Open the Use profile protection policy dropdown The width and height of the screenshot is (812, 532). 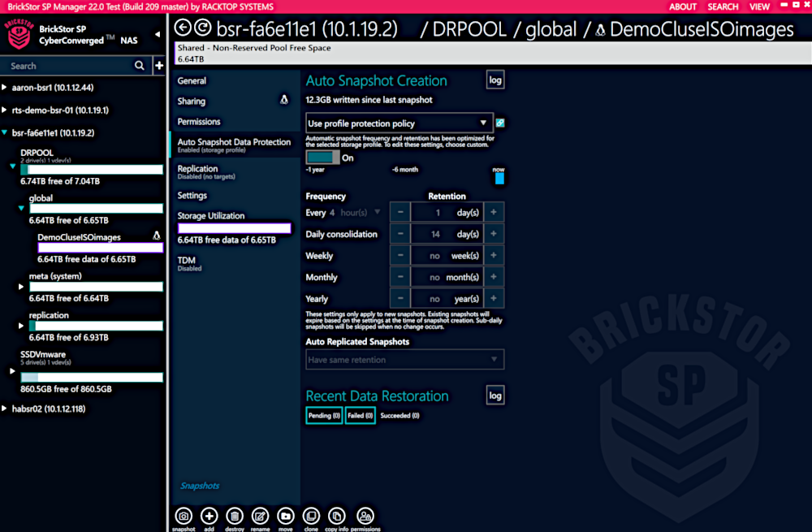pos(398,123)
